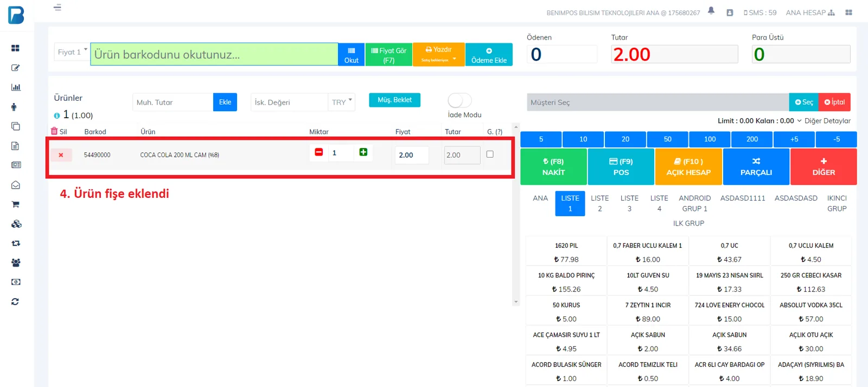Pay with (F9) POS

click(621, 167)
